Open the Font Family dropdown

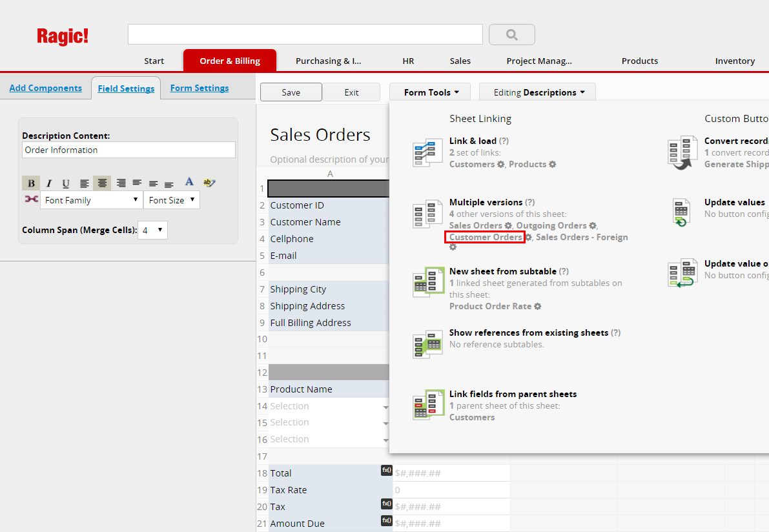pos(91,200)
